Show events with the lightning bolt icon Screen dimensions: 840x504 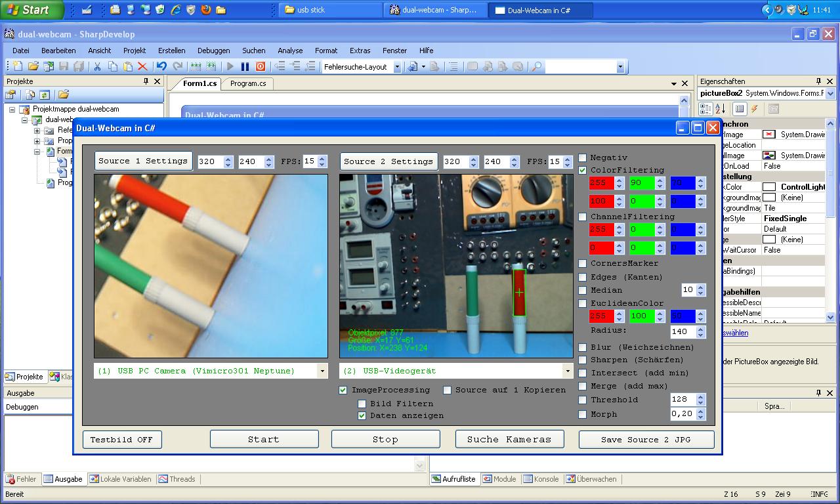coord(755,109)
